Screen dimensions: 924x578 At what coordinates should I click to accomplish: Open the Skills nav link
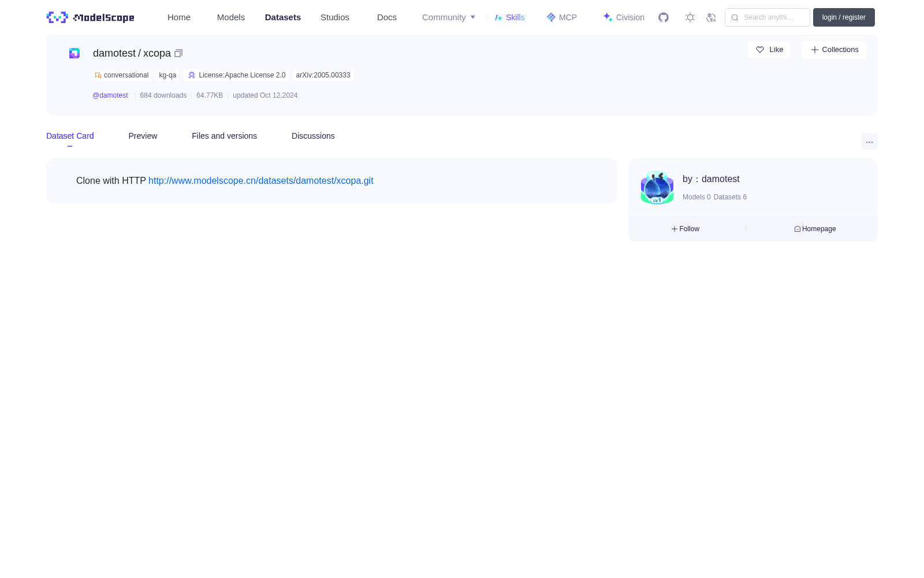pyautogui.click(x=509, y=17)
